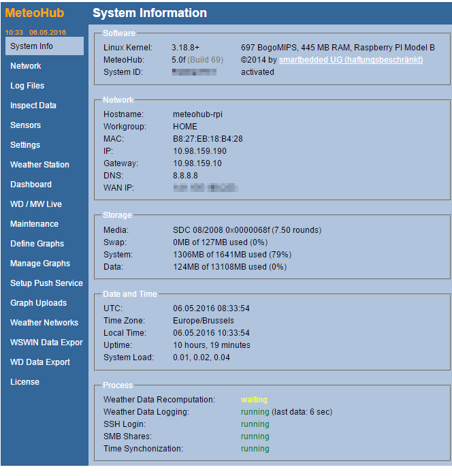The width and height of the screenshot is (452, 476).
Task: Click the blurred WAN IP value
Action: [x=206, y=188]
